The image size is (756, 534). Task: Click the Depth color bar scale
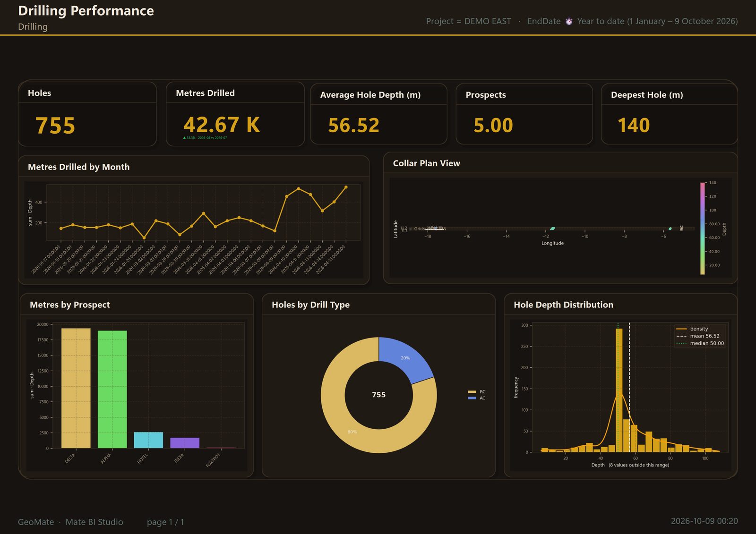click(x=703, y=229)
